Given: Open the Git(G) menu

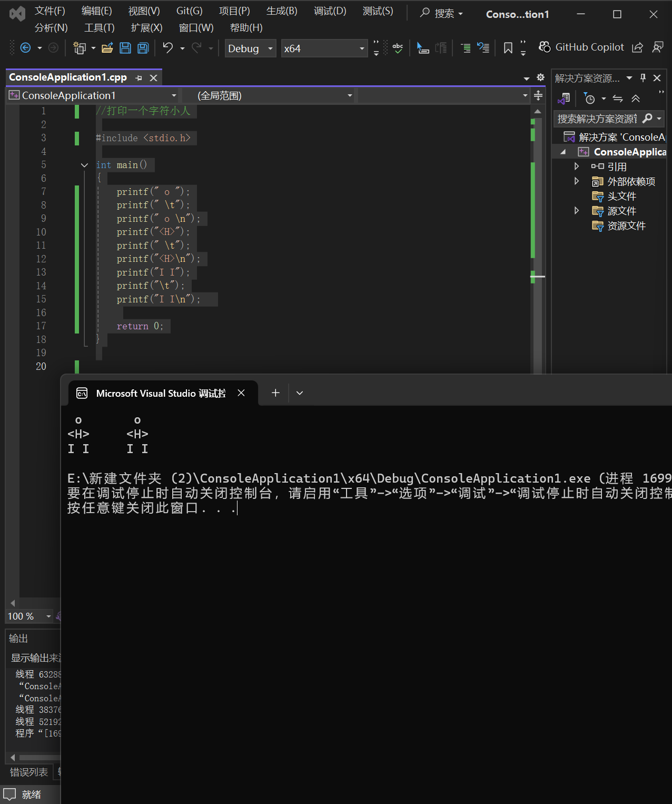Looking at the screenshot, I should point(190,11).
